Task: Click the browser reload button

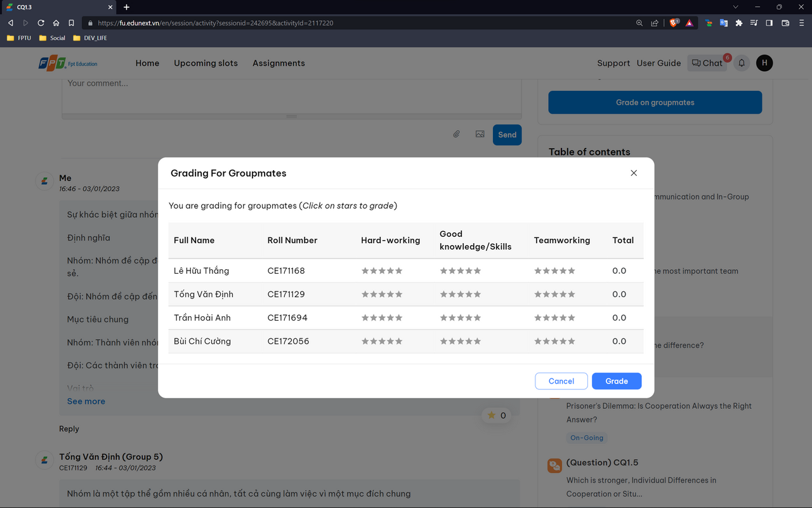Action: coord(41,23)
